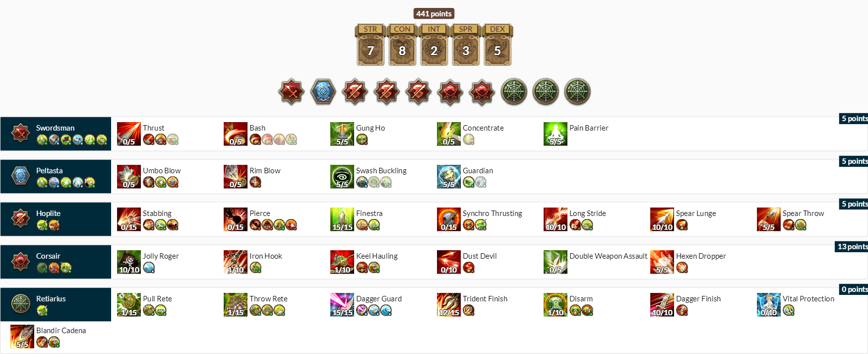Select the Dagger Guard skill icon
Image resolution: width=868 pixels, height=354 pixels.
pos(342,305)
